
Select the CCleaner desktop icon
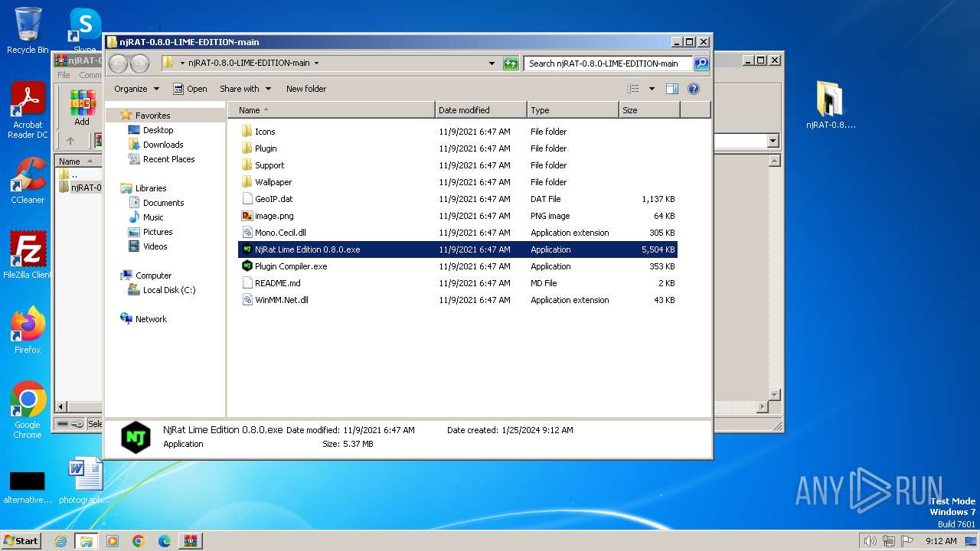[x=28, y=181]
